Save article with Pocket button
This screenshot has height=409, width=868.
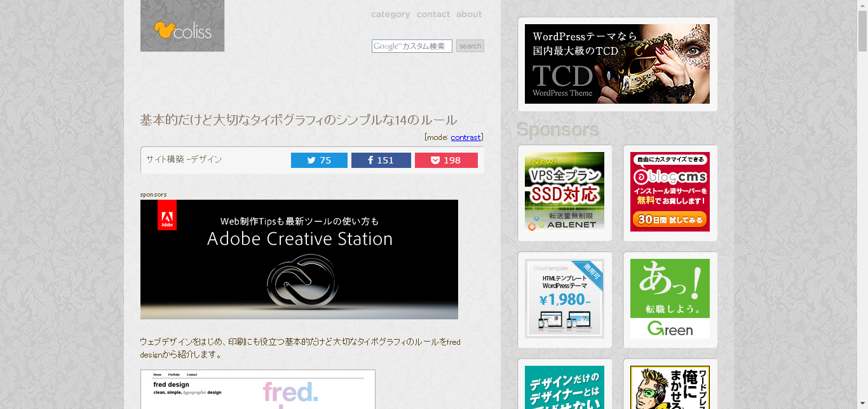pos(446,160)
